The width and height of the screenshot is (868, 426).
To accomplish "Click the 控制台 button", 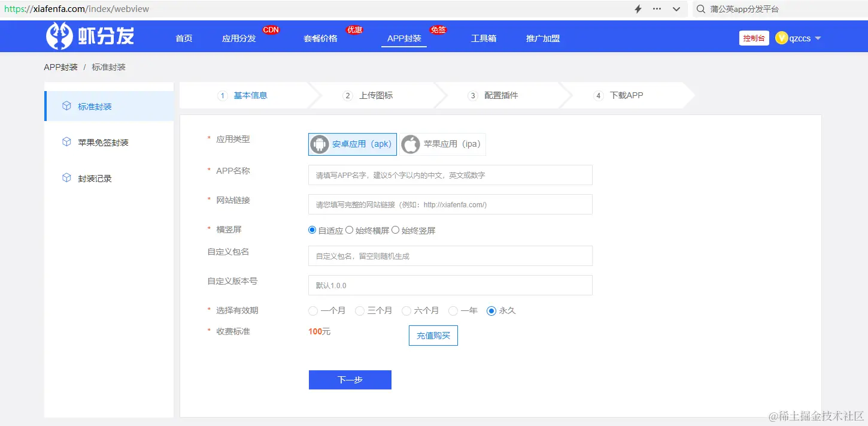I will tap(754, 38).
